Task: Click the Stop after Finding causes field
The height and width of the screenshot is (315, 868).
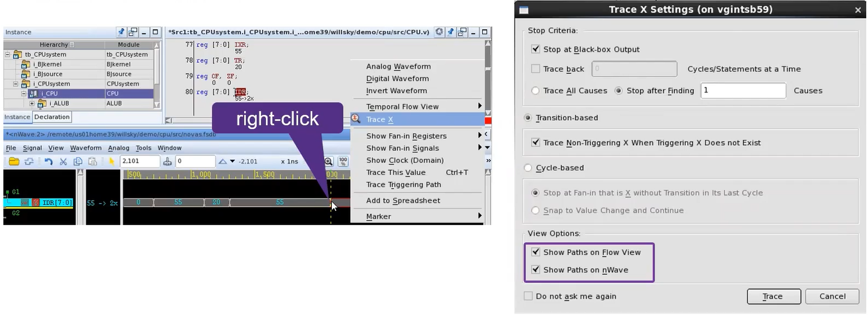Action: (x=743, y=91)
